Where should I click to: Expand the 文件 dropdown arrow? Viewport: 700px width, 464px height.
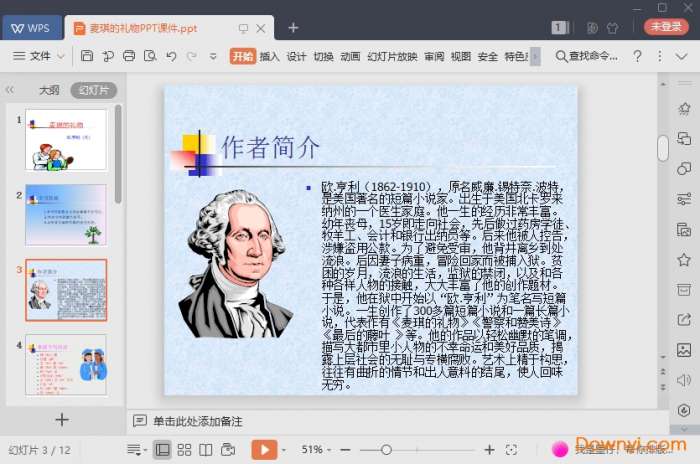pyautogui.click(x=61, y=56)
